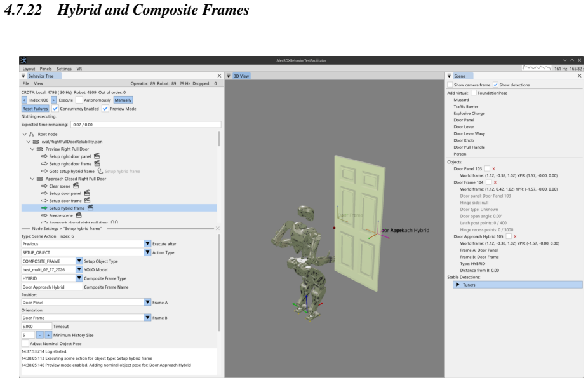Open the Panels menu
This screenshot has height=382, width=588.
[45, 69]
